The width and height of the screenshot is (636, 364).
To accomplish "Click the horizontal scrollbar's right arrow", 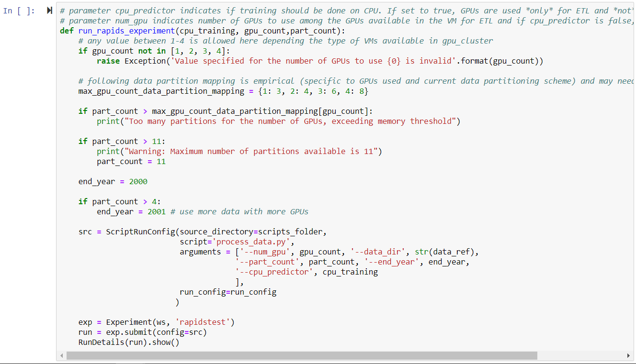I will pyautogui.click(x=629, y=356).
